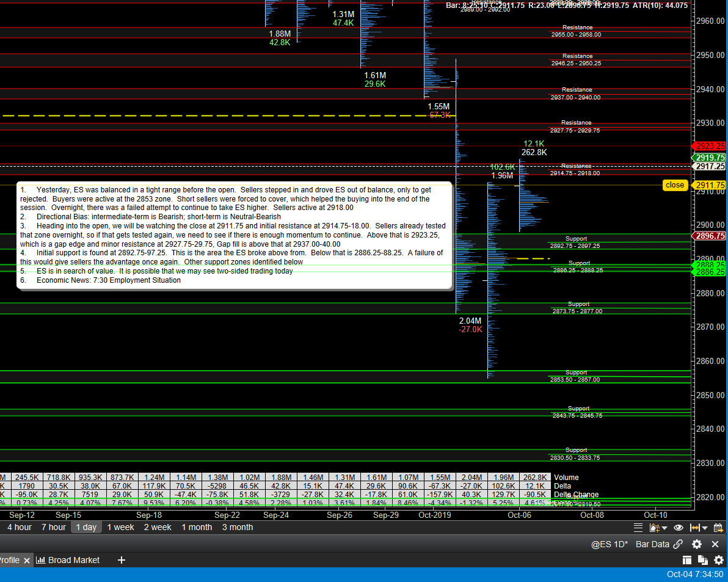Click the -157.9K cell in Delta Change row
This screenshot has width=728, height=582.
pos(440,494)
